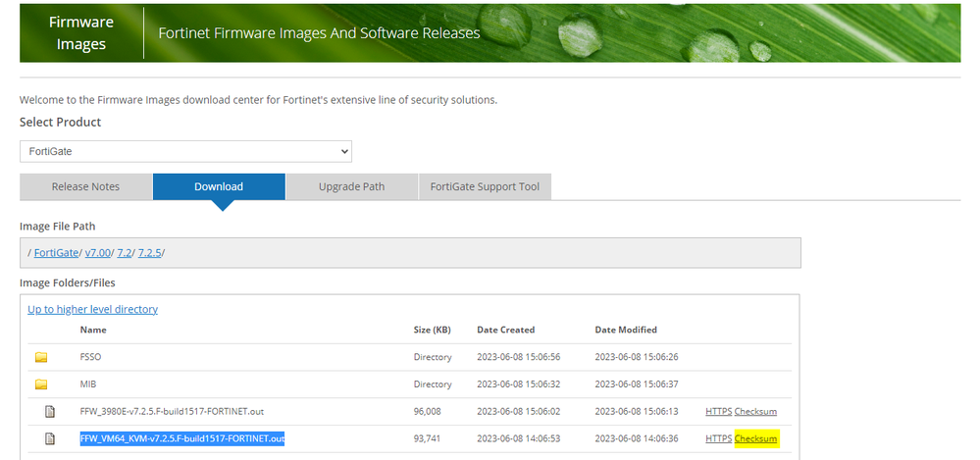Viewport: 980px width, 460px height.
Task: Click the 7.2.5 path link
Action: point(149,253)
